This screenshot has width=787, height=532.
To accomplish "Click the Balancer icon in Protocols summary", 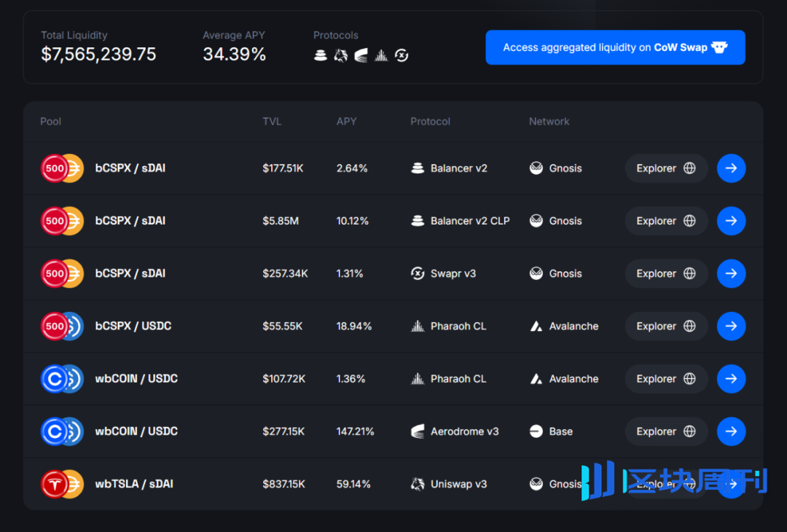I will [x=320, y=55].
